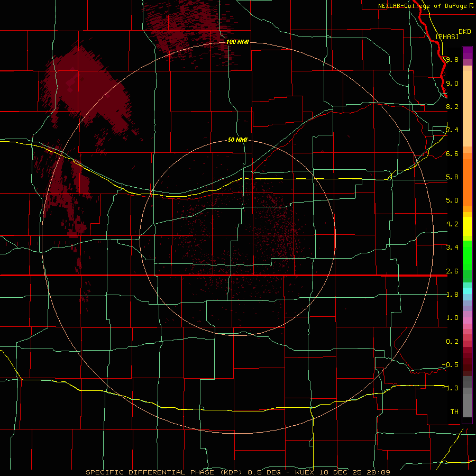Pick the yellow segment of the color bar

(x=467, y=226)
